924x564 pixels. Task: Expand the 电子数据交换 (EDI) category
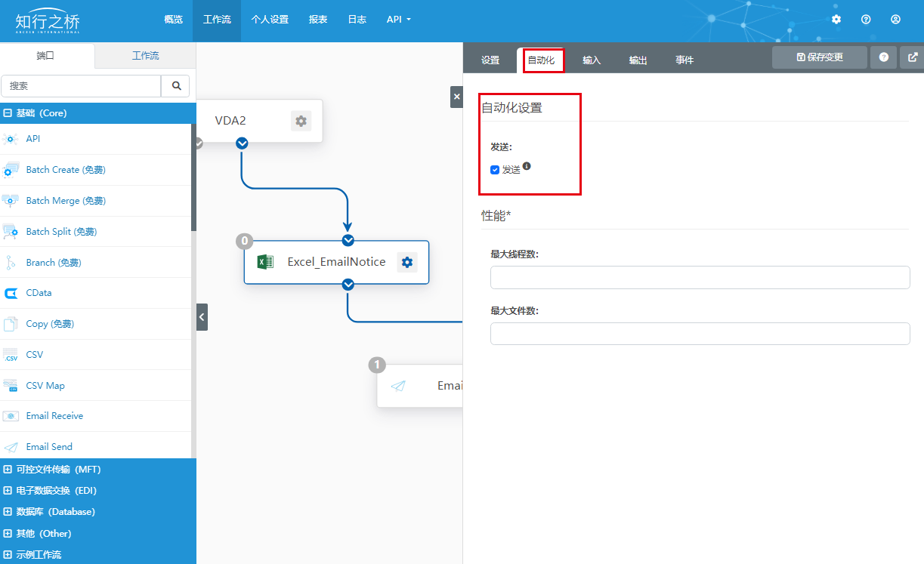(8, 491)
